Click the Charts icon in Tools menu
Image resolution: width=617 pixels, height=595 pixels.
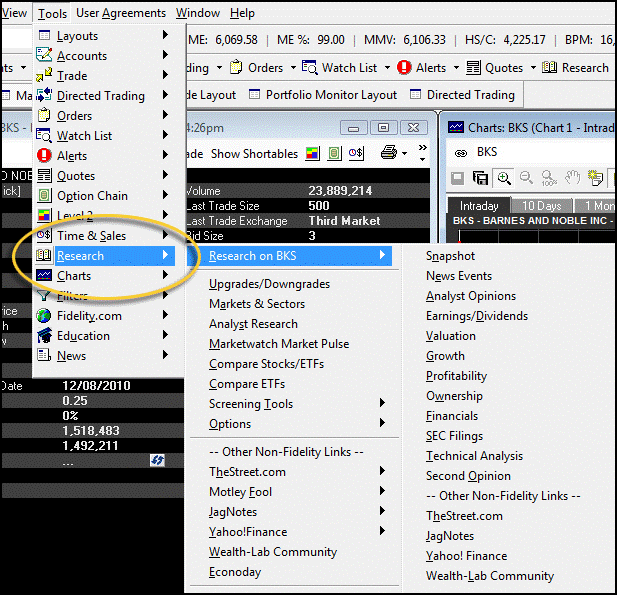point(44,275)
